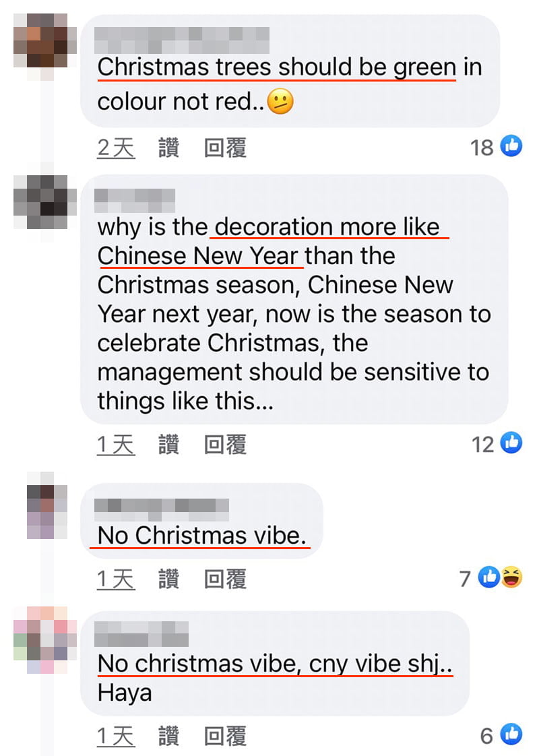This screenshot has height=756, width=539.
Task: Open the 2天 timestamp on first comment
Action: pyautogui.click(x=116, y=148)
